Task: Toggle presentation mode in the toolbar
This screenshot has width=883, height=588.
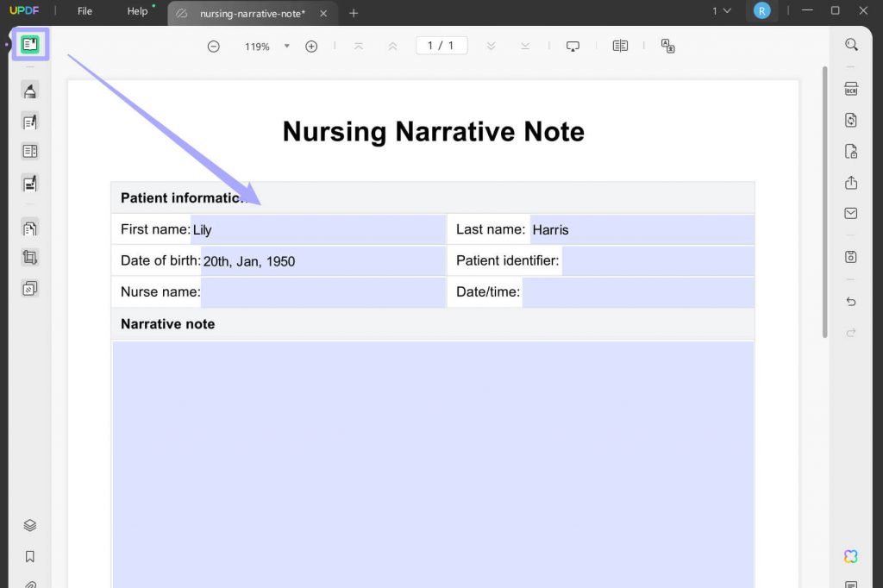Action: tap(573, 46)
